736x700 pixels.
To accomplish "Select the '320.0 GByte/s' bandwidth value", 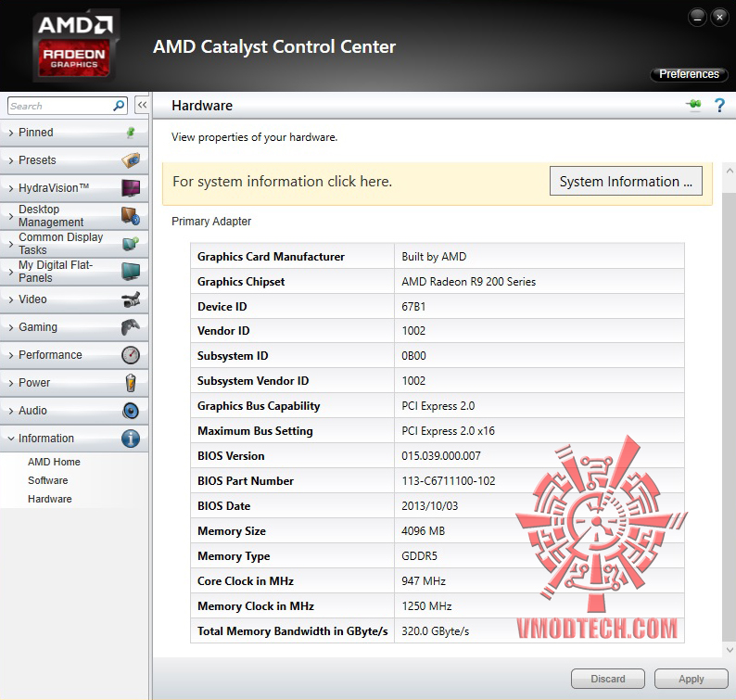I will (435, 631).
